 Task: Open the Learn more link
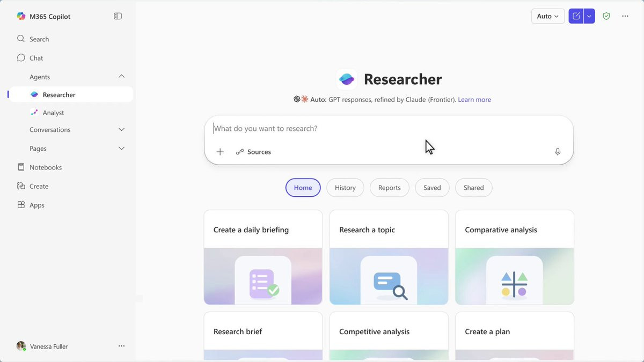pyautogui.click(x=474, y=99)
